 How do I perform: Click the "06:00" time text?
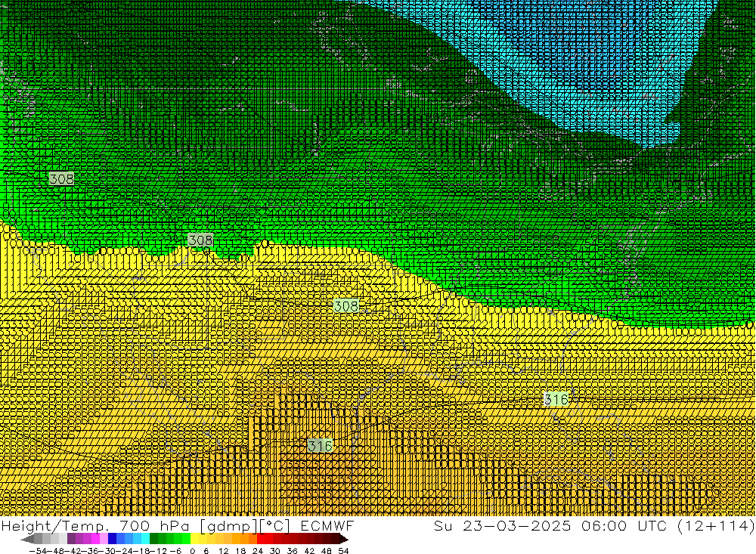(x=605, y=526)
